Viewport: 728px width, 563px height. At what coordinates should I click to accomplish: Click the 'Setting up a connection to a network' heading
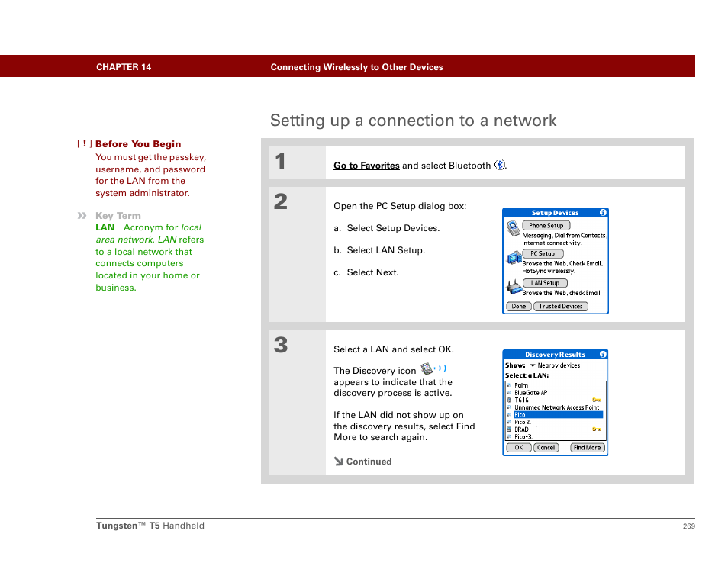[413, 121]
